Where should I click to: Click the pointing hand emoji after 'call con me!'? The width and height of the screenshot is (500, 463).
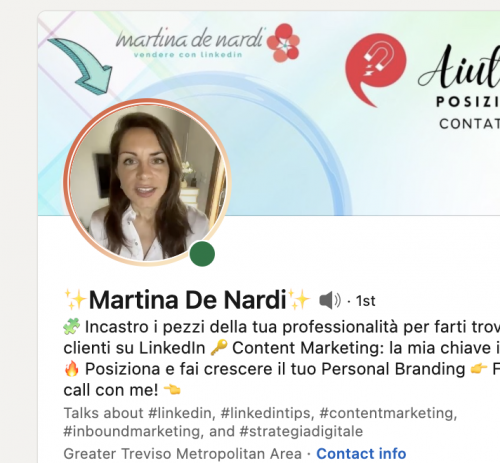click(x=172, y=390)
